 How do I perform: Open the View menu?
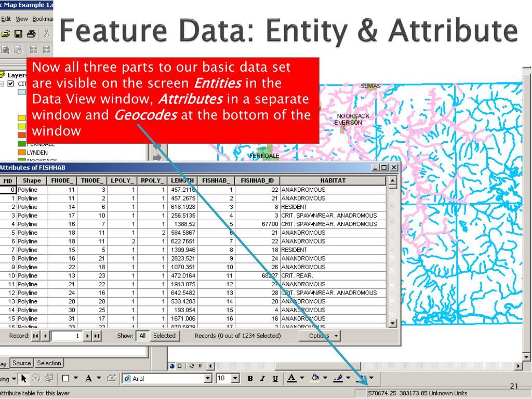21,19
